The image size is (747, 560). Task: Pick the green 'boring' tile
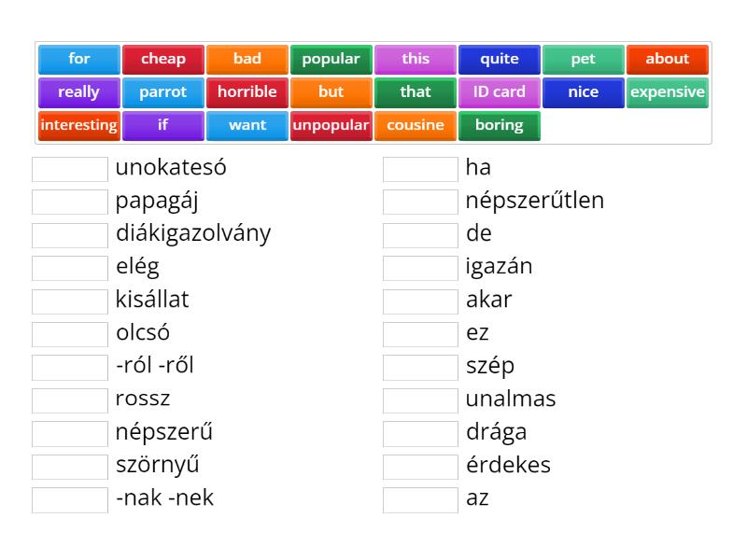[500, 125]
